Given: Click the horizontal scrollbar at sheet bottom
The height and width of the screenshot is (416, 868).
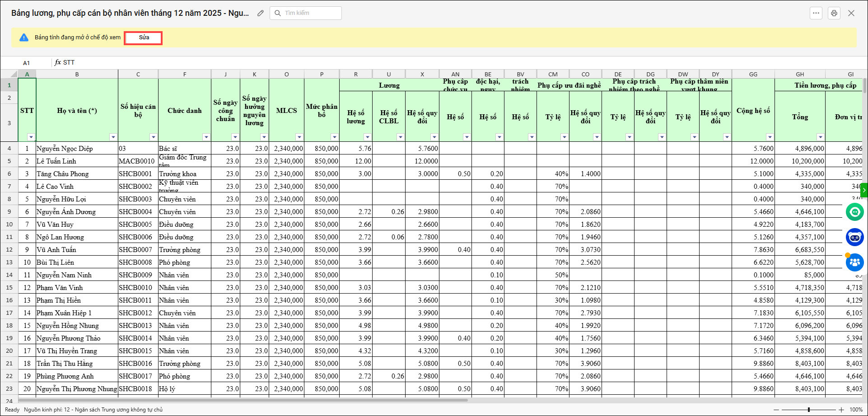Looking at the screenshot, I should [x=244, y=400].
